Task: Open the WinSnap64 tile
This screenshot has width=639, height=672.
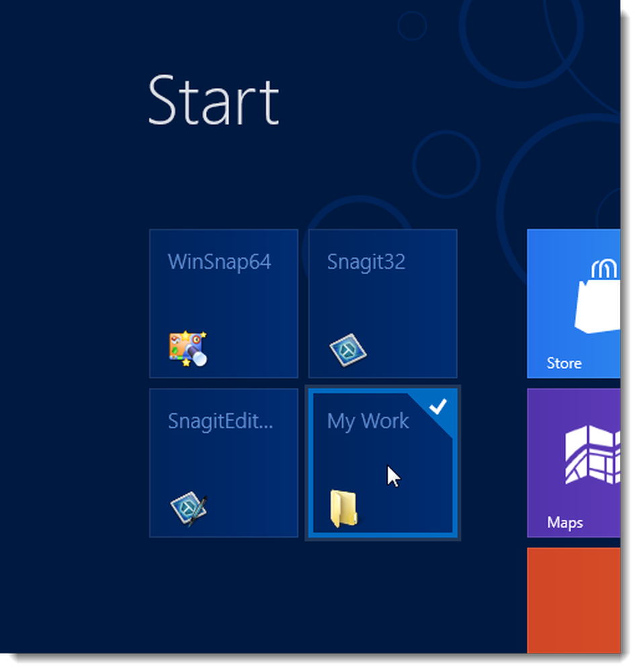Action: 223,304
